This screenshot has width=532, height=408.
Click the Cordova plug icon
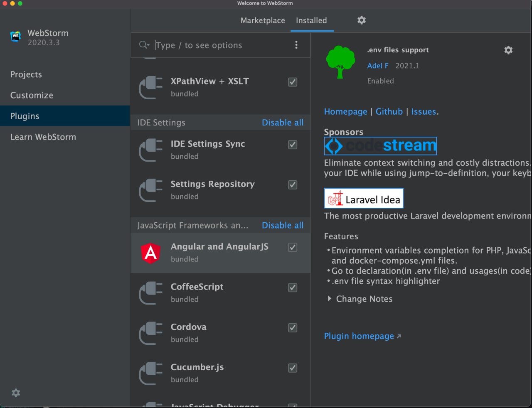[150, 333]
